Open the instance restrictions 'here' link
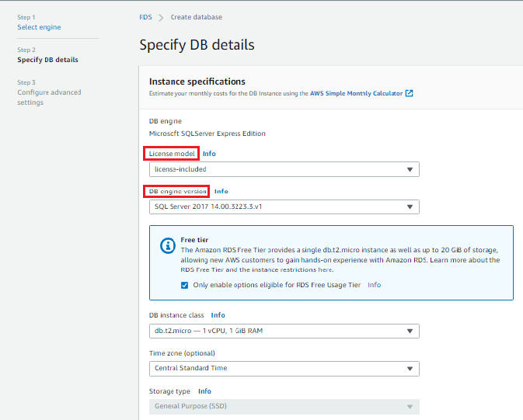Viewport: 523px width, 420px height. pyautogui.click(x=325, y=269)
